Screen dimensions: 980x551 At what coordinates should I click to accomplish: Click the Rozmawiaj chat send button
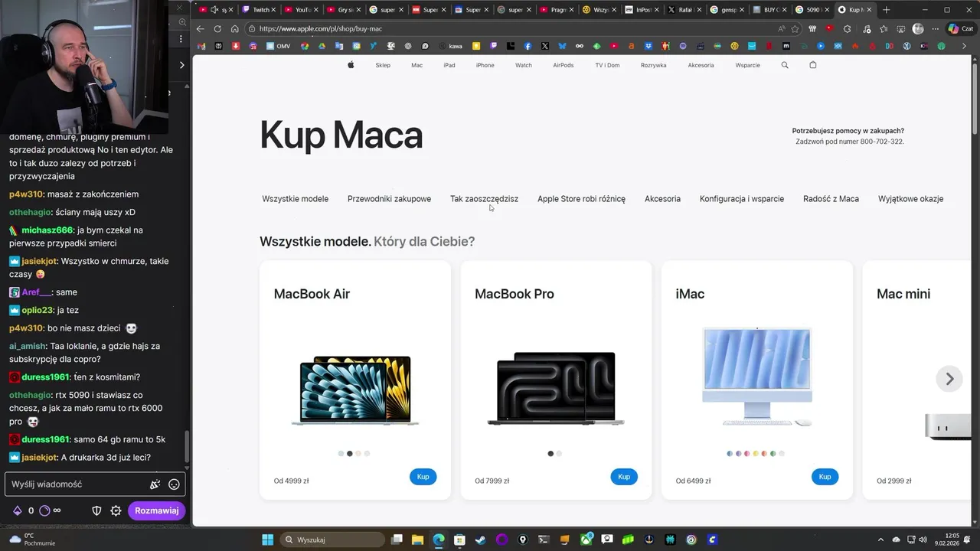157,510
